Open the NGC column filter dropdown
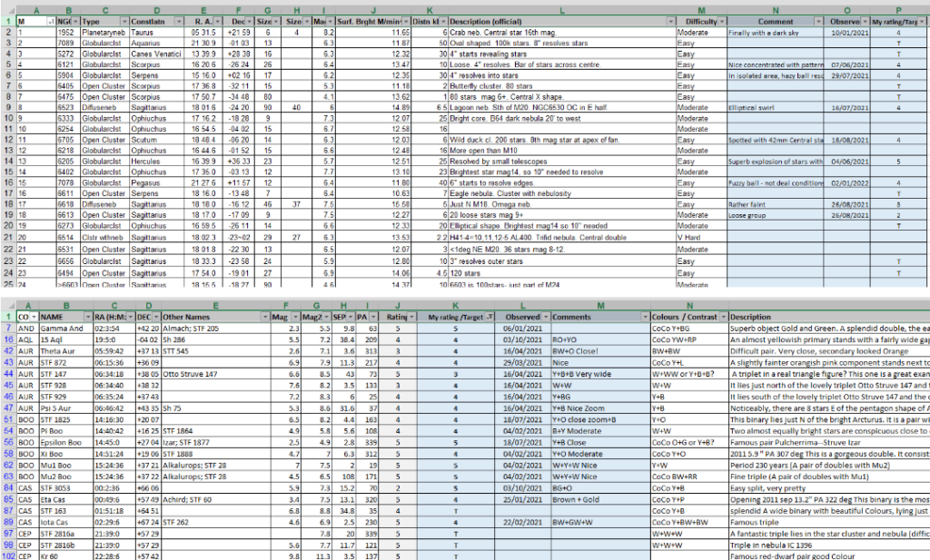 [75, 22]
